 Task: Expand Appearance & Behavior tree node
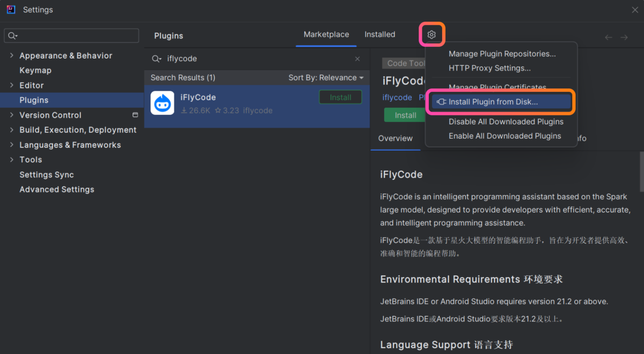coord(12,55)
